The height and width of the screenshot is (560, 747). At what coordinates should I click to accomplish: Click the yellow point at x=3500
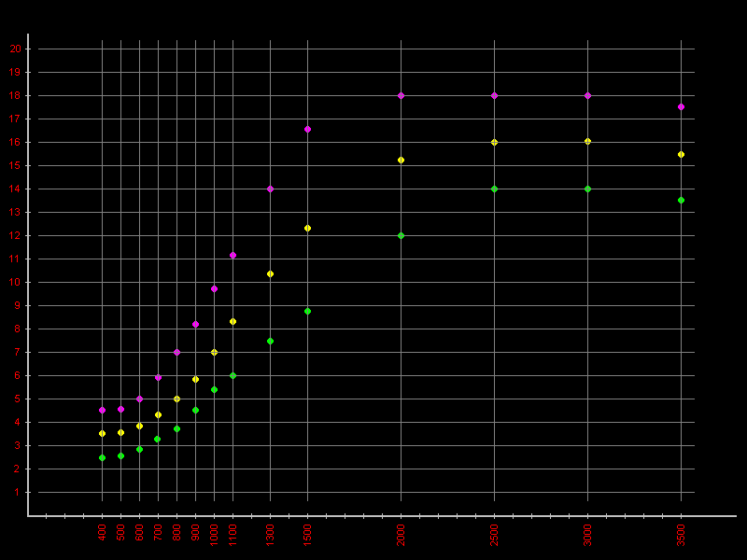pyautogui.click(x=681, y=154)
